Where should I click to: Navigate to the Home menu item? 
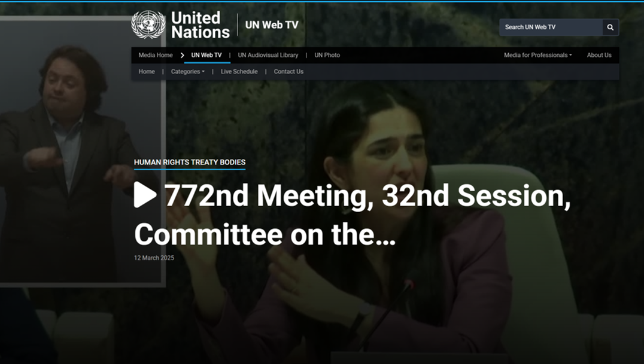coord(147,71)
